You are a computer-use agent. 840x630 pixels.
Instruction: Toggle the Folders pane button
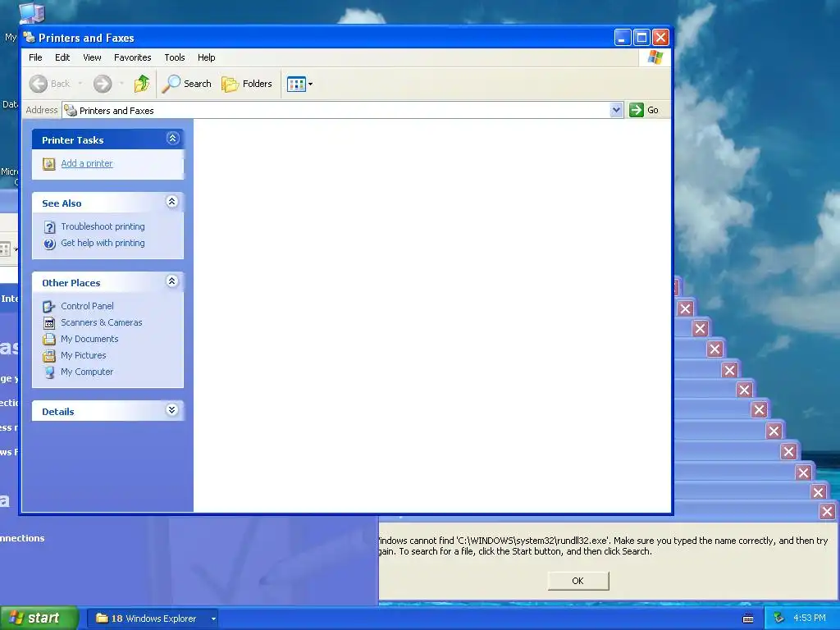(x=247, y=84)
